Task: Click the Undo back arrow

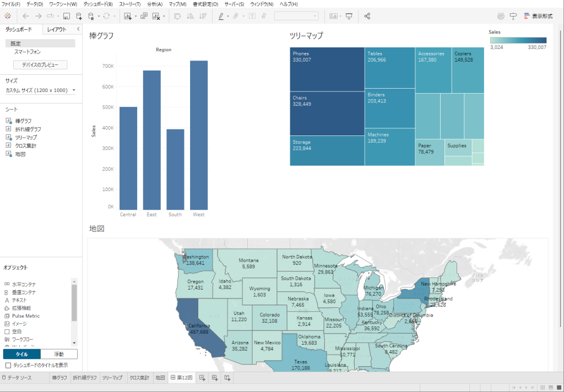Action: pos(26,17)
